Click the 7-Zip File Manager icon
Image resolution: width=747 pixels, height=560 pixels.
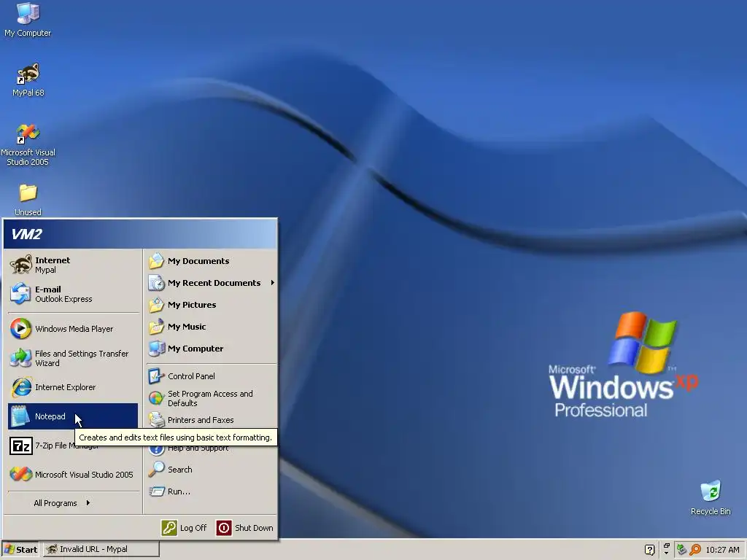(21, 446)
